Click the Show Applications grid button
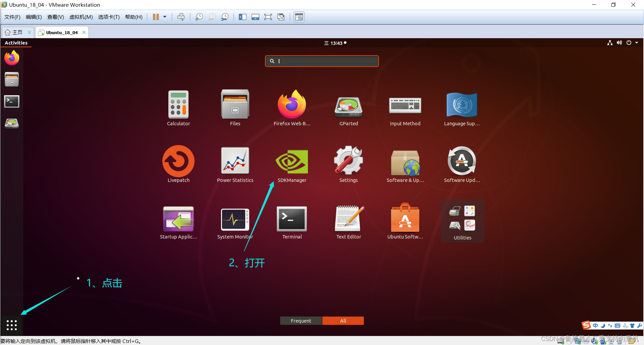Image resolution: width=644 pixels, height=345 pixels. (x=12, y=325)
